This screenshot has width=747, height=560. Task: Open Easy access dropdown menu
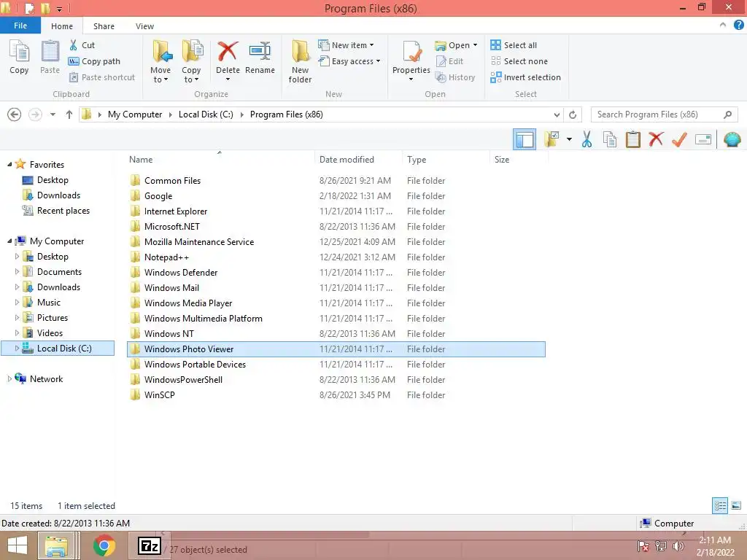click(x=349, y=61)
